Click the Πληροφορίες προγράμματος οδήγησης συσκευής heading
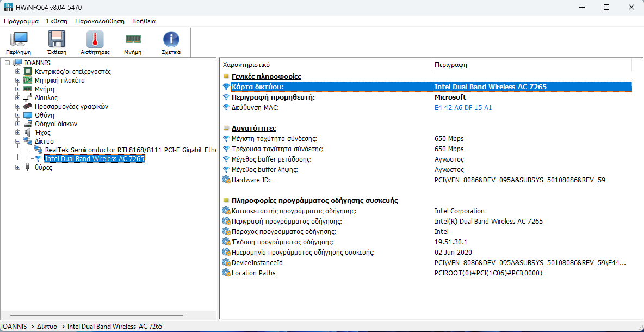Image resolution: width=644 pixels, height=332 pixels. (x=314, y=200)
